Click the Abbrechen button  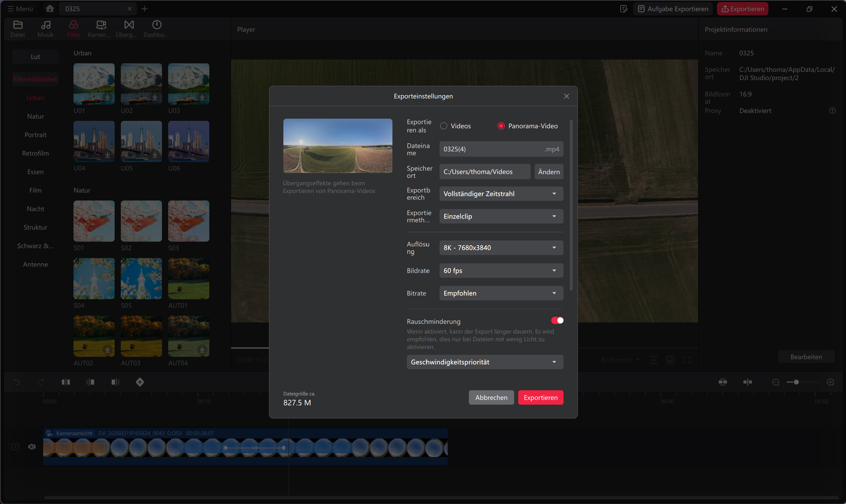(491, 397)
